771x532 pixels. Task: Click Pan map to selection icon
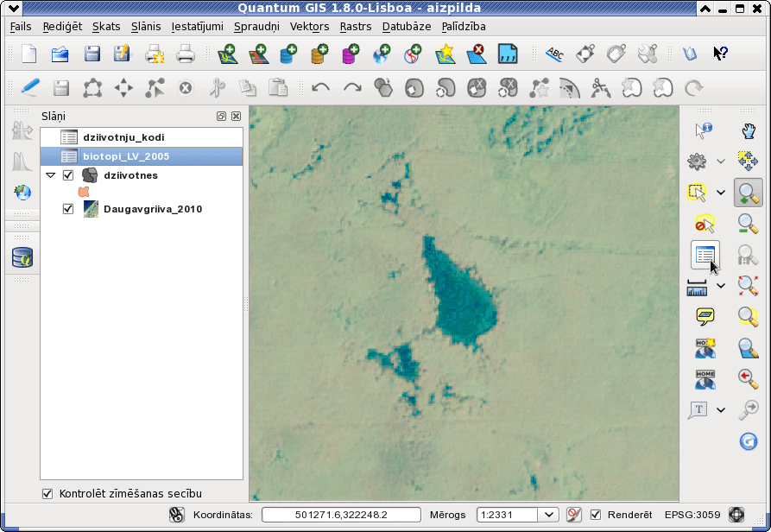[x=749, y=161]
